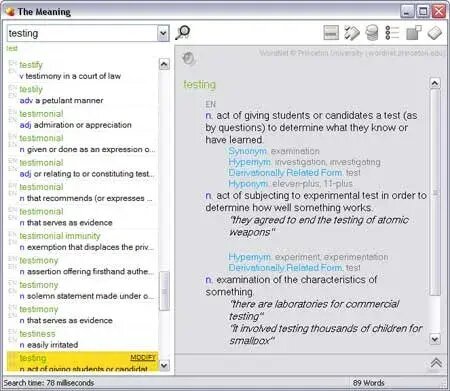This screenshot has width=450, height=391.
Task: Click the bulleted list options icon
Action: [x=392, y=33]
